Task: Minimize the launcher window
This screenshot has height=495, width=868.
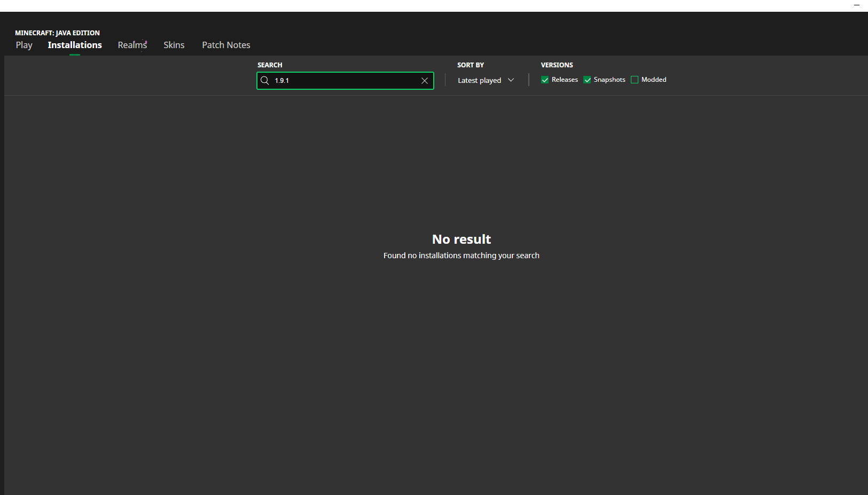Action: (x=857, y=5)
